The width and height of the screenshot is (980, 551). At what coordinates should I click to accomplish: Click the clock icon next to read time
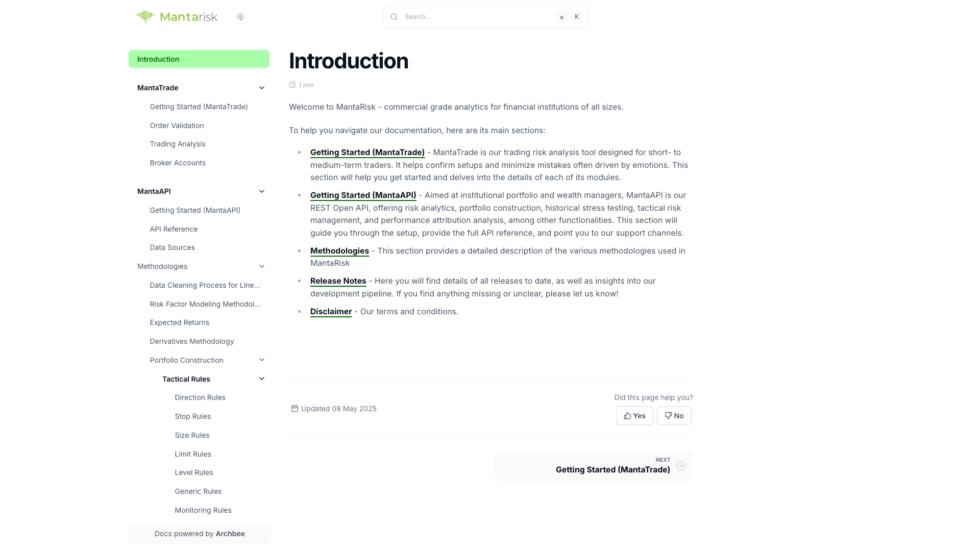tap(292, 85)
